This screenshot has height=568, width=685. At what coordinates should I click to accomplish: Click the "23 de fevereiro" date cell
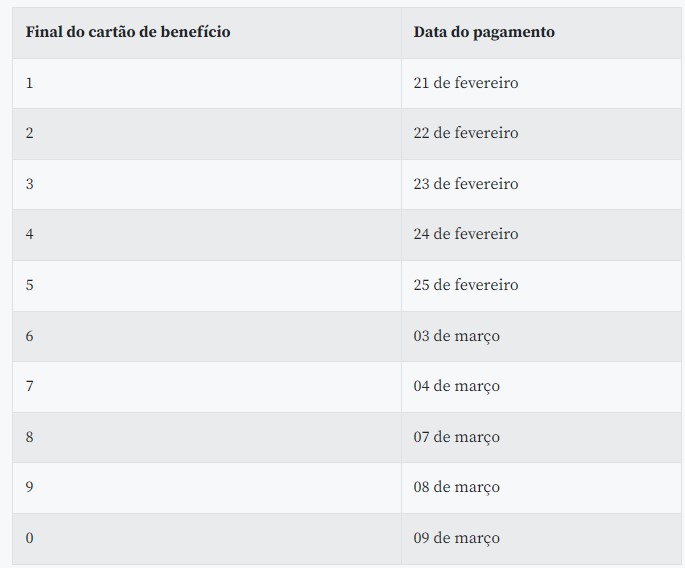click(466, 184)
